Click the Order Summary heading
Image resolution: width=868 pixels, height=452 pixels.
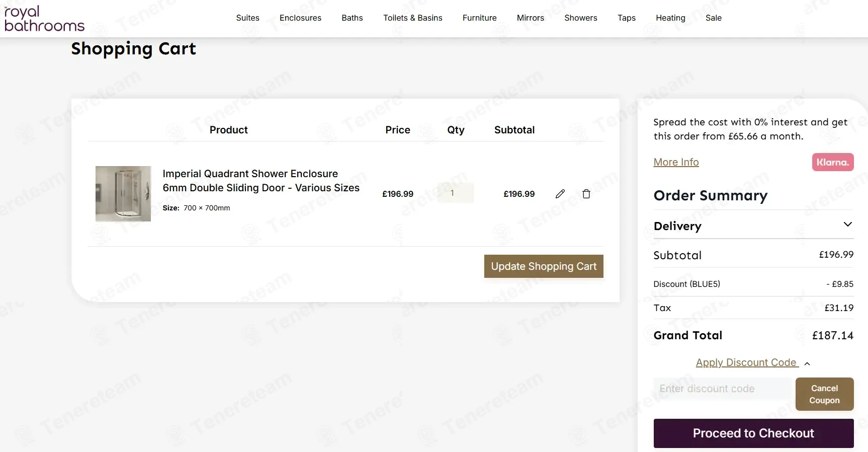point(711,195)
